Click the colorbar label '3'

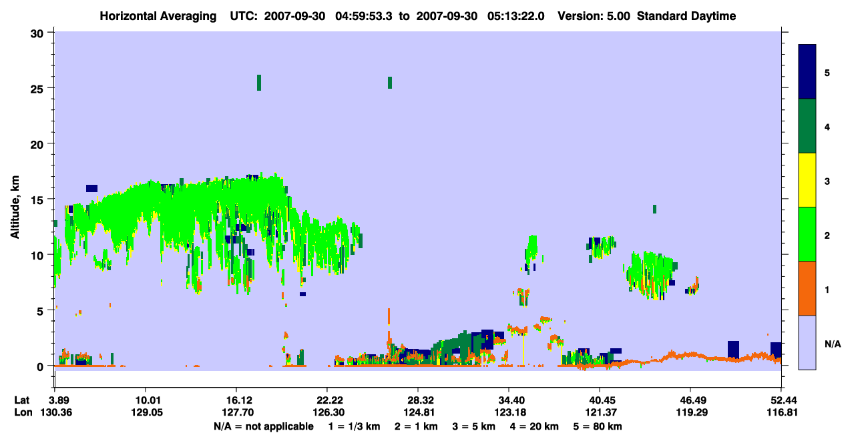[827, 181]
